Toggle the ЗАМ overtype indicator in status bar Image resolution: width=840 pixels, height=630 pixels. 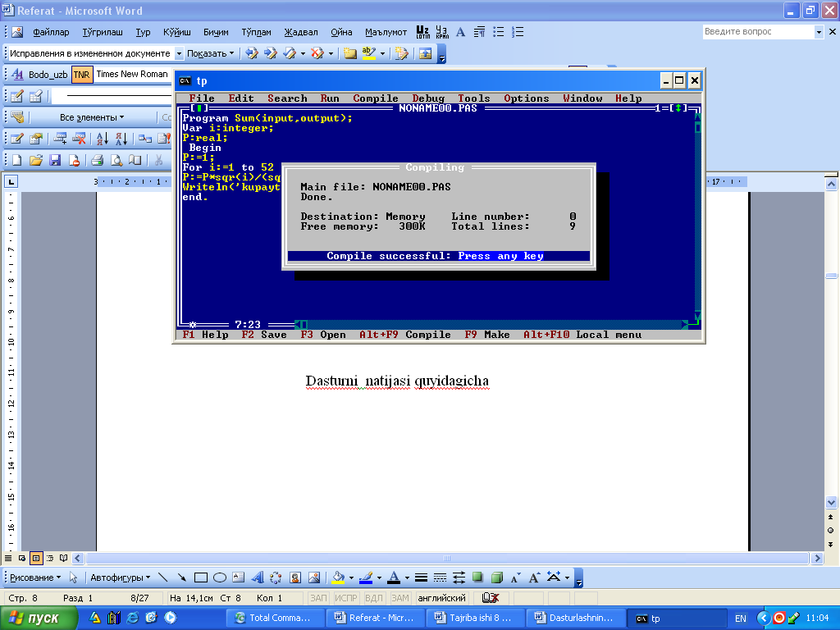click(399, 598)
